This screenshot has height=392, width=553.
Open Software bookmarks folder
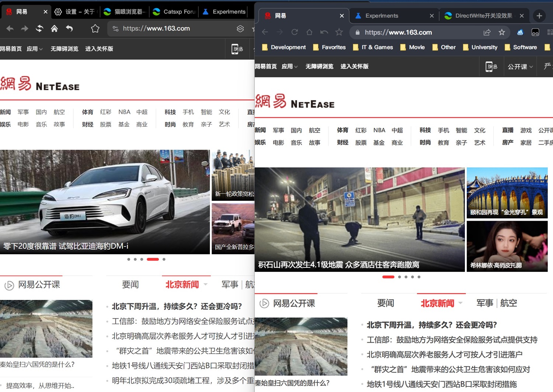pyautogui.click(x=521, y=47)
